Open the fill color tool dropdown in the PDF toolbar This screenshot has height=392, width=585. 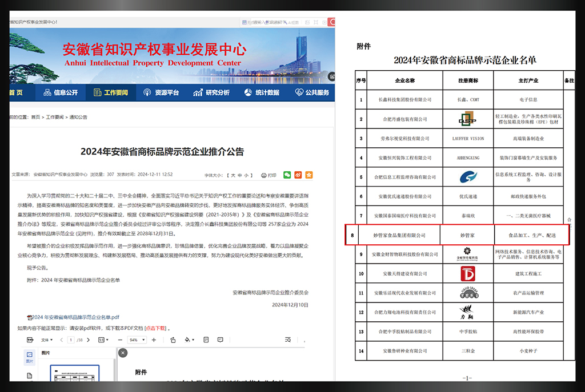tap(189, 340)
